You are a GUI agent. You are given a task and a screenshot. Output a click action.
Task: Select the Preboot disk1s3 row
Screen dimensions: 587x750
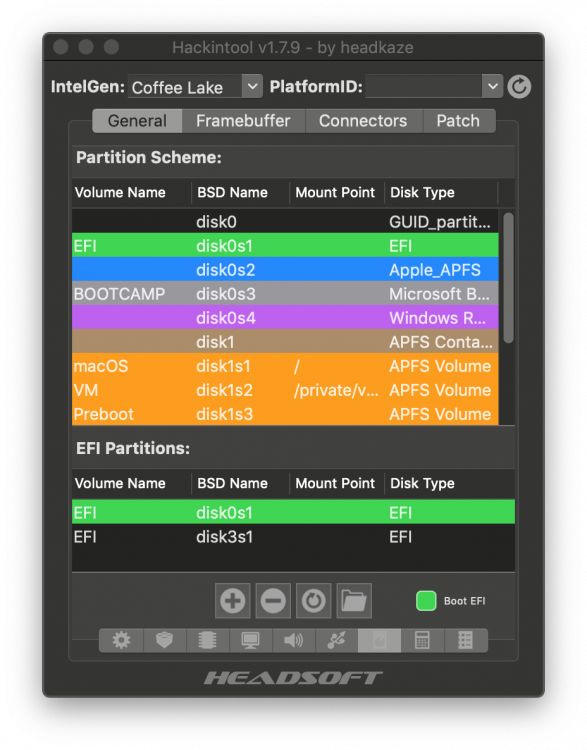click(x=285, y=414)
